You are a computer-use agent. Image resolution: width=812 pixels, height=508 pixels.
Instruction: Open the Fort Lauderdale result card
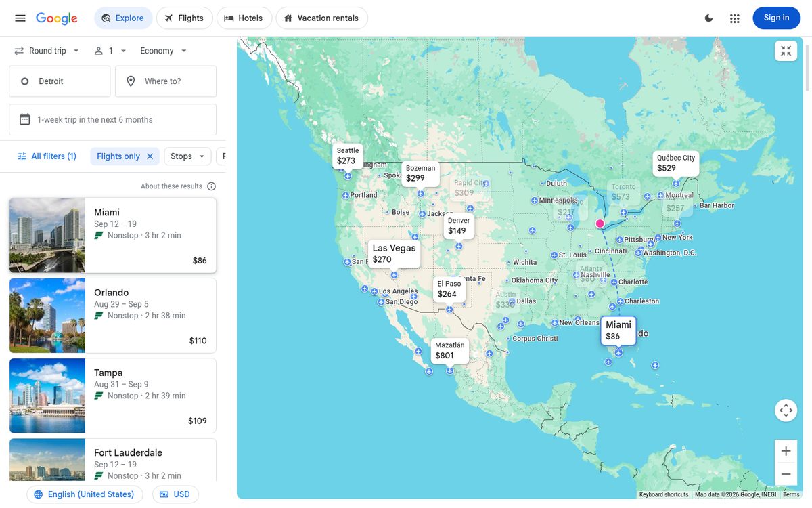(113, 460)
